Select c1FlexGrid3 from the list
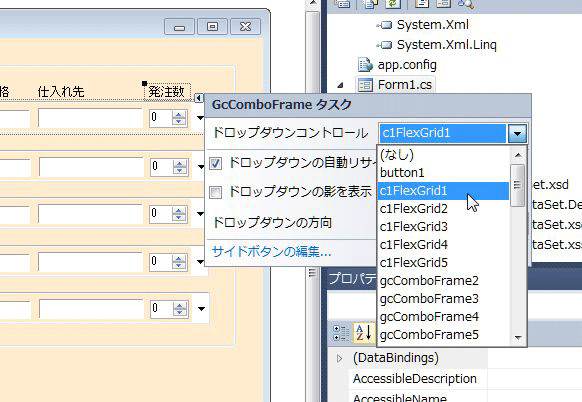This screenshot has width=582, height=402. tap(443, 226)
